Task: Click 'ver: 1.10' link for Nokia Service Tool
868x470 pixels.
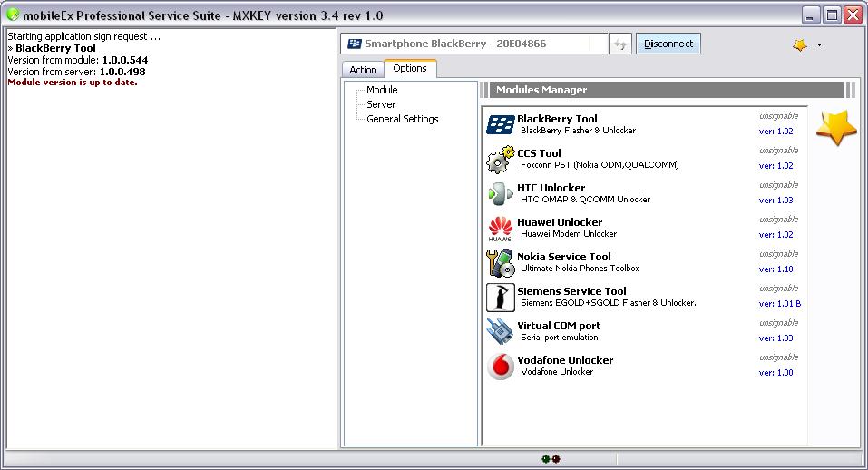Action: 775,269
